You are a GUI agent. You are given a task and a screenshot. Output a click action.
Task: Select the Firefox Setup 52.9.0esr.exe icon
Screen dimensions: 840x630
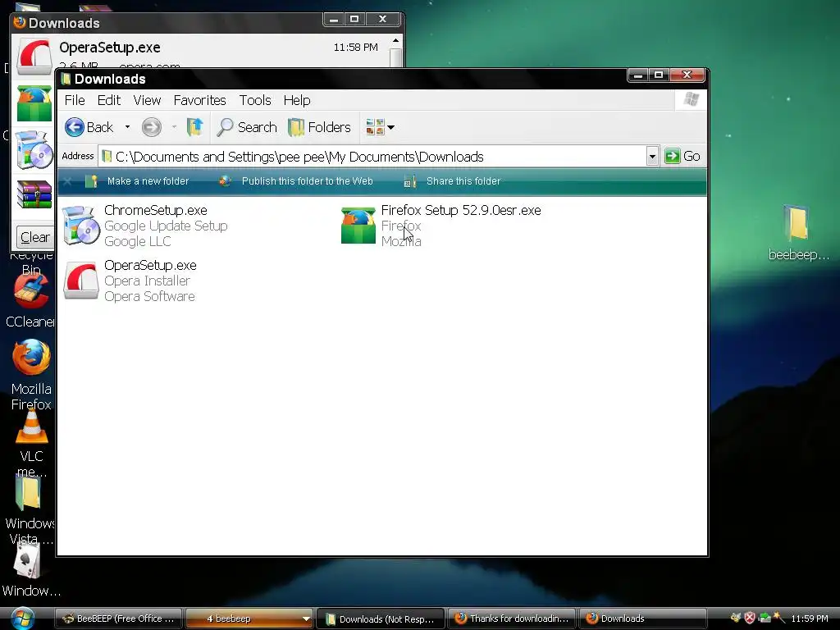click(x=358, y=226)
